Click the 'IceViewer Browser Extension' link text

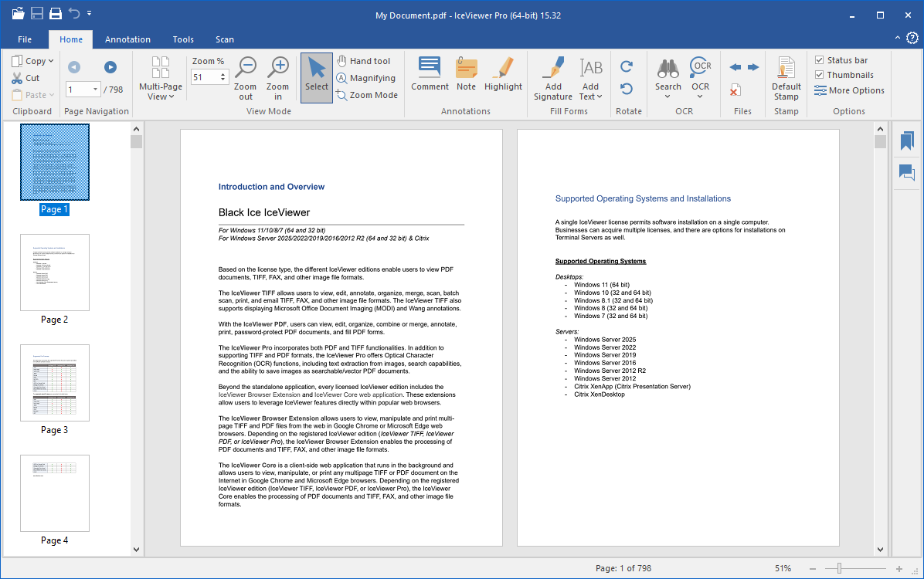pyautogui.click(x=260, y=394)
